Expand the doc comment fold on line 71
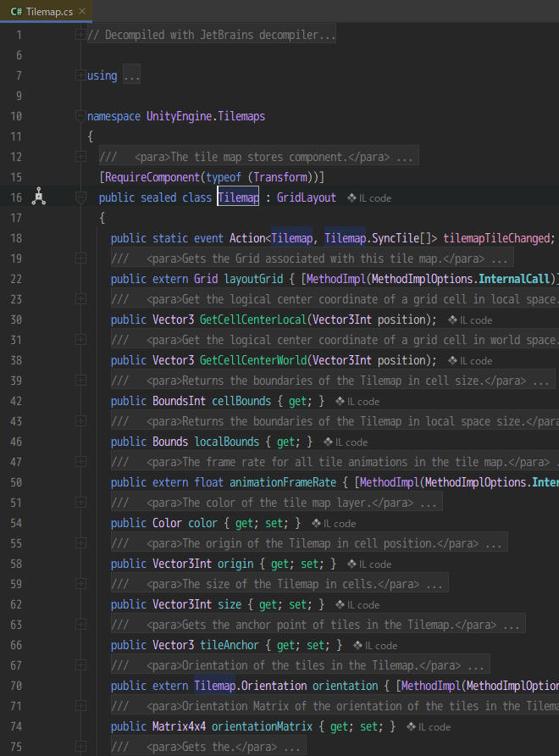 [x=80, y=706]
